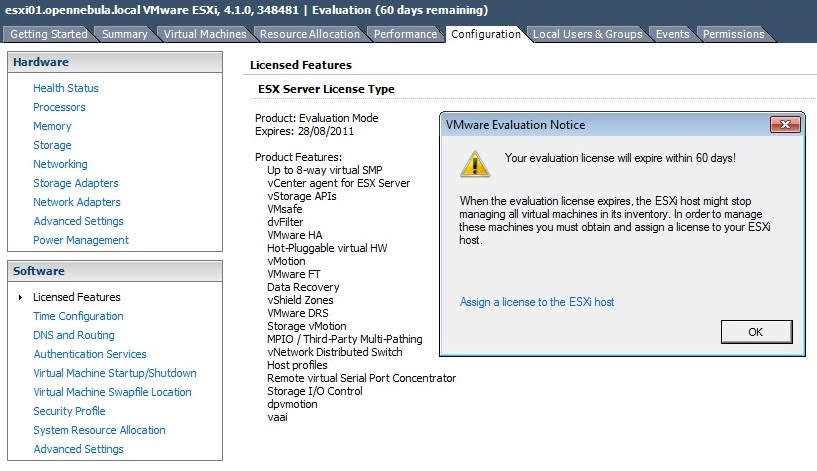817x471 pixels.
Task: Open Virtual Machine Startup/Shutdown
Action: click(115, 373)
